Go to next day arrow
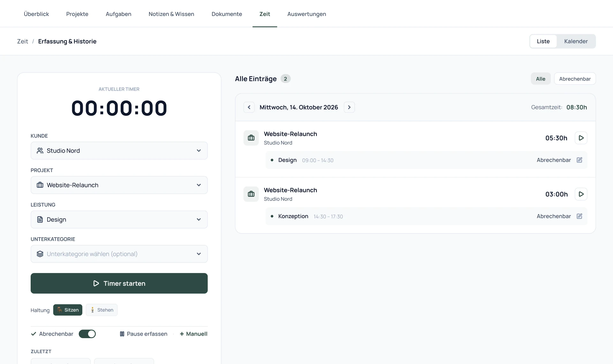The width and height of the screenshot is (613, 364). tap(349, 107)
